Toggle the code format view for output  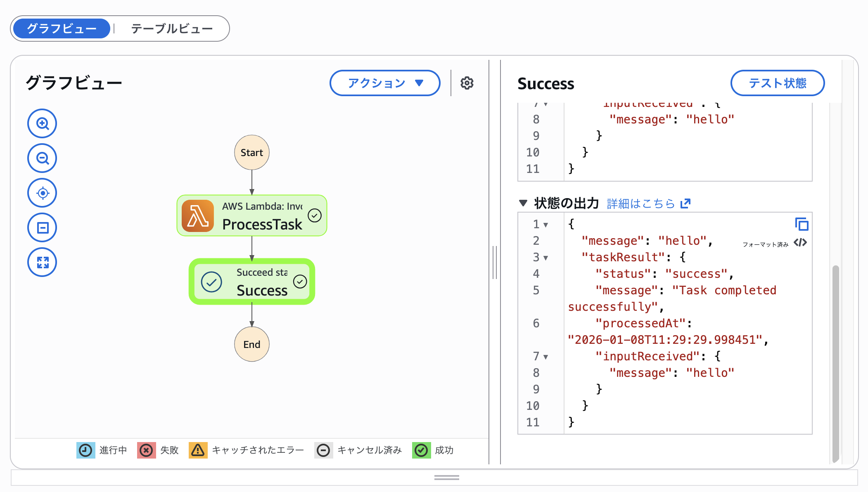coord(801,243)
